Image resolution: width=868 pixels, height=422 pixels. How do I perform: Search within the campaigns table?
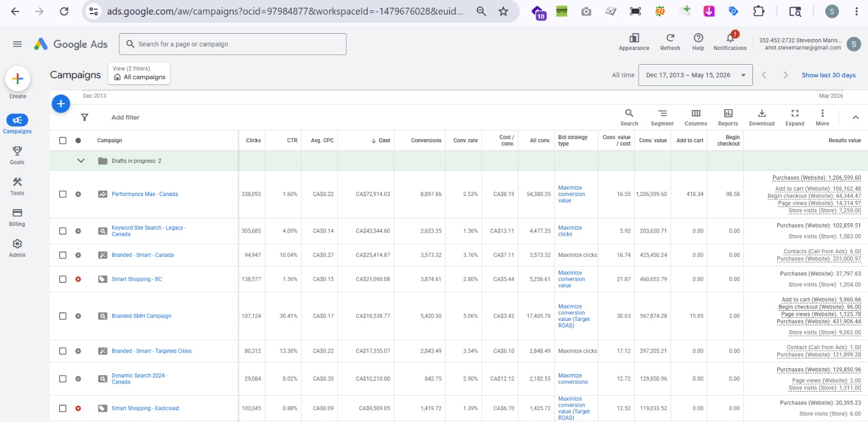point(629,117)
